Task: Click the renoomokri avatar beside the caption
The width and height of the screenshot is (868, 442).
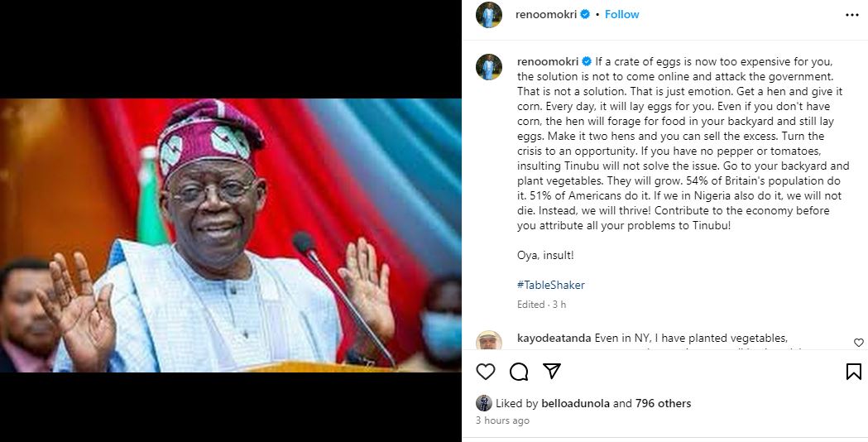Action: click(489, 67)
